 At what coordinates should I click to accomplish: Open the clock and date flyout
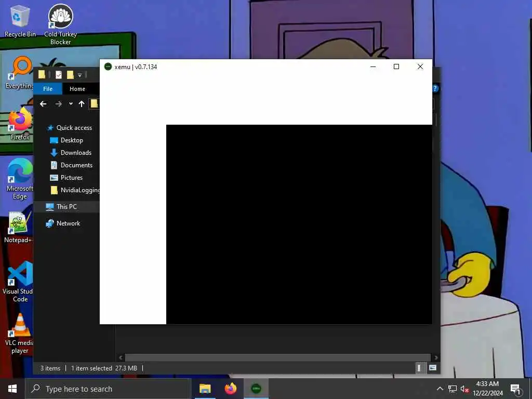pos(487,389)
